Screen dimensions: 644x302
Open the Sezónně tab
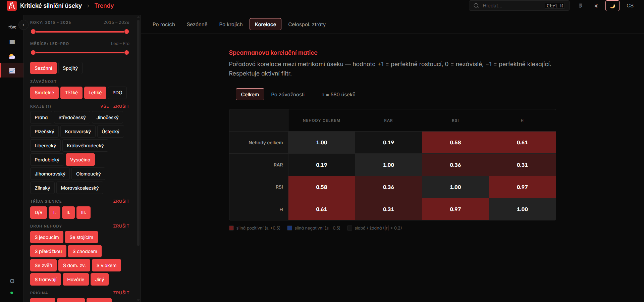click(x=197, y=24)
